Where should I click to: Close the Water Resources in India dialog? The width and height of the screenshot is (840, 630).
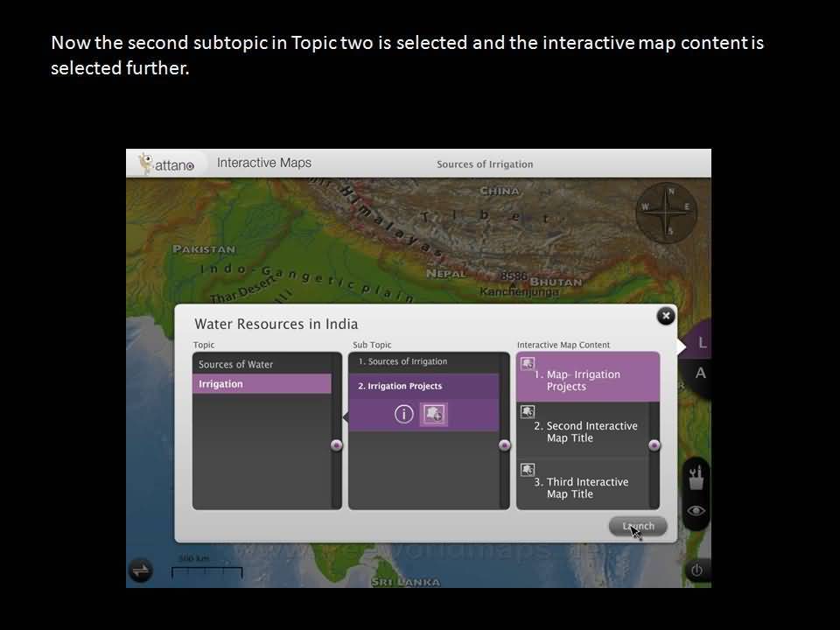point(666,316)
